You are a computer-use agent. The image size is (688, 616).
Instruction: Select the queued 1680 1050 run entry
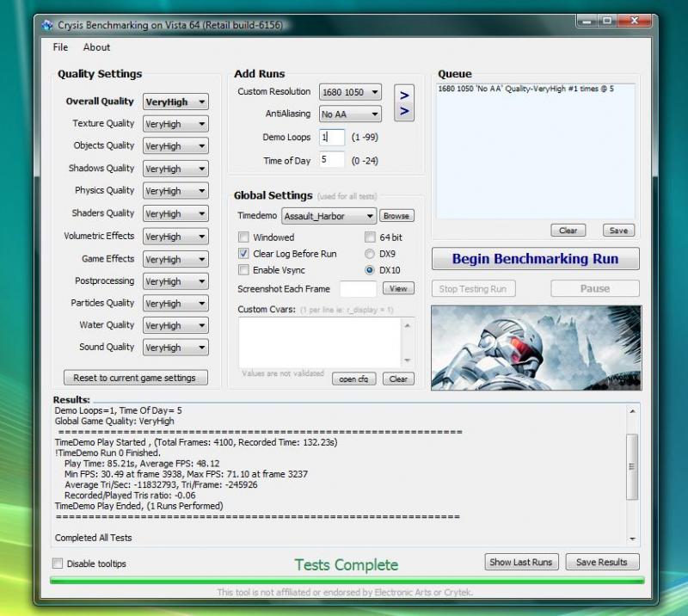point(525,89)
